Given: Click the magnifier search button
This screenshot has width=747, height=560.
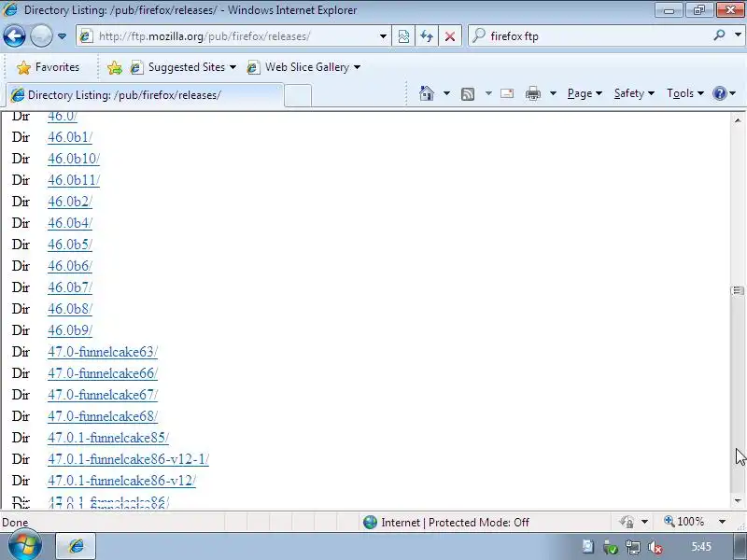Looking at the screenshot, I should coord(719,35).
